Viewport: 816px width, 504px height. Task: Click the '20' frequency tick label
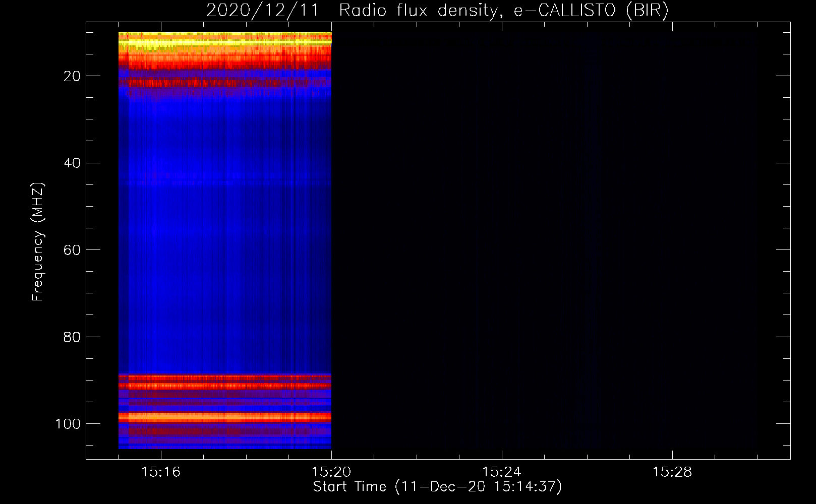pos(72,76)
